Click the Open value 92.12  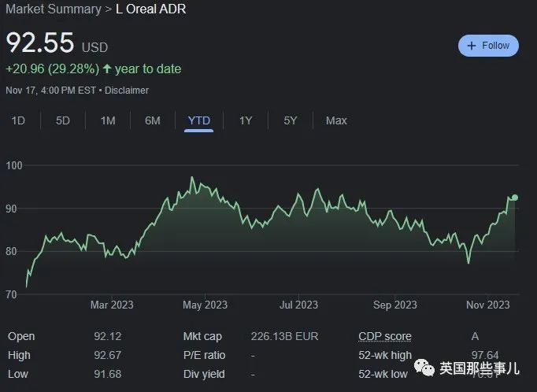(108, 336)
